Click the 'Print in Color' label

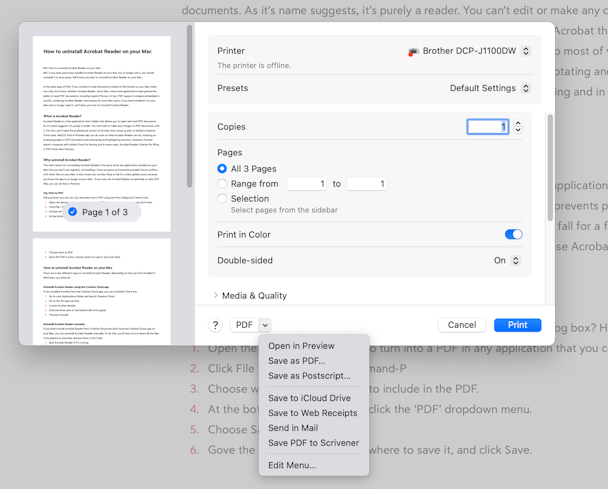(244, 235)
